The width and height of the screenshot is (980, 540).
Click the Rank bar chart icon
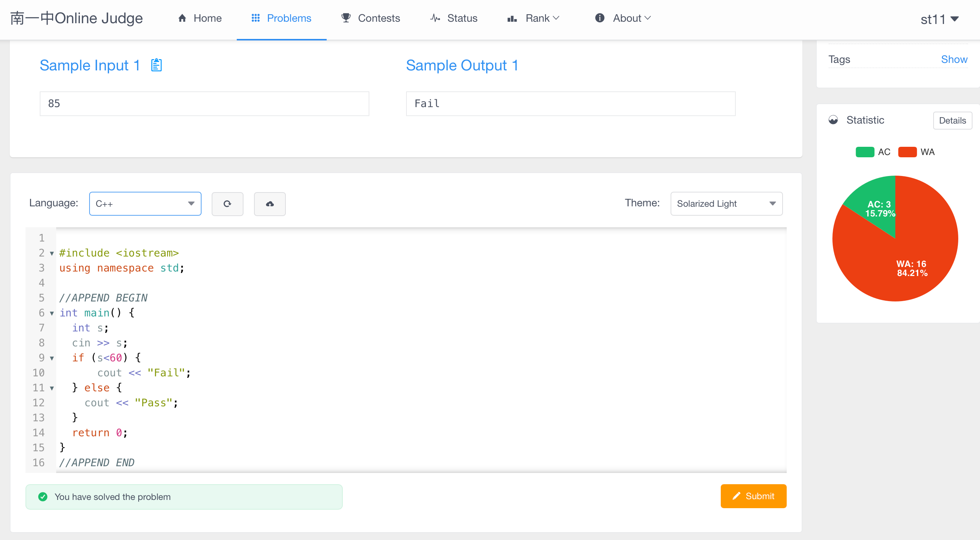(512, 18)
